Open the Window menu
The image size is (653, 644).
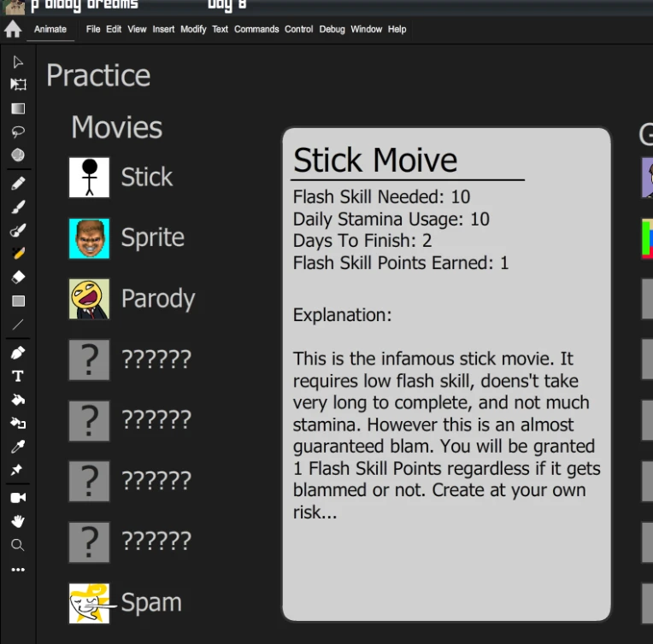[x=366, y=29]
